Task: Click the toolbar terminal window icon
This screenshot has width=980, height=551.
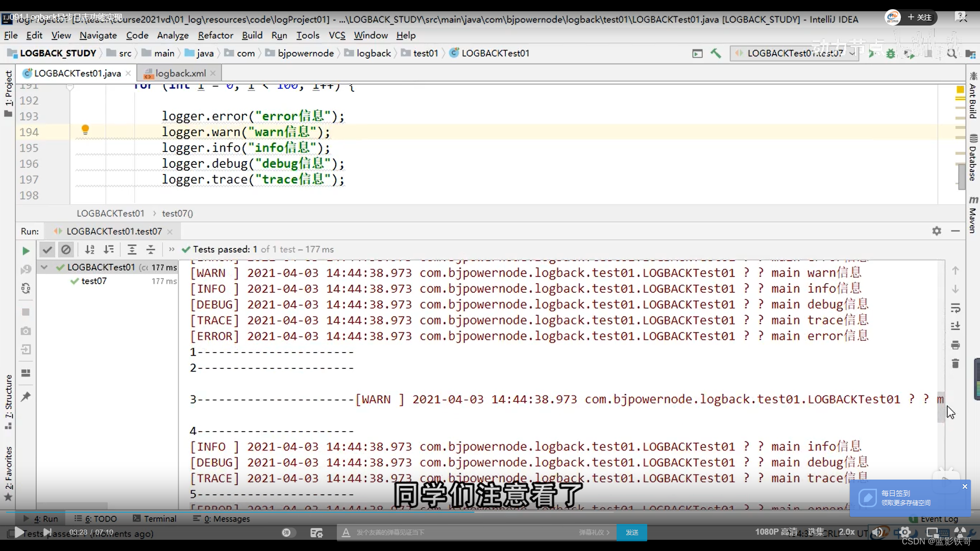Action: (x=697, y=53)
